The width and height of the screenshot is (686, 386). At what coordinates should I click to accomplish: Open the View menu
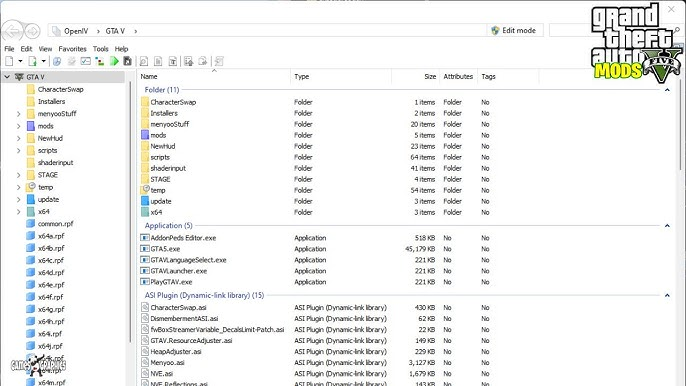pos(45,49)
